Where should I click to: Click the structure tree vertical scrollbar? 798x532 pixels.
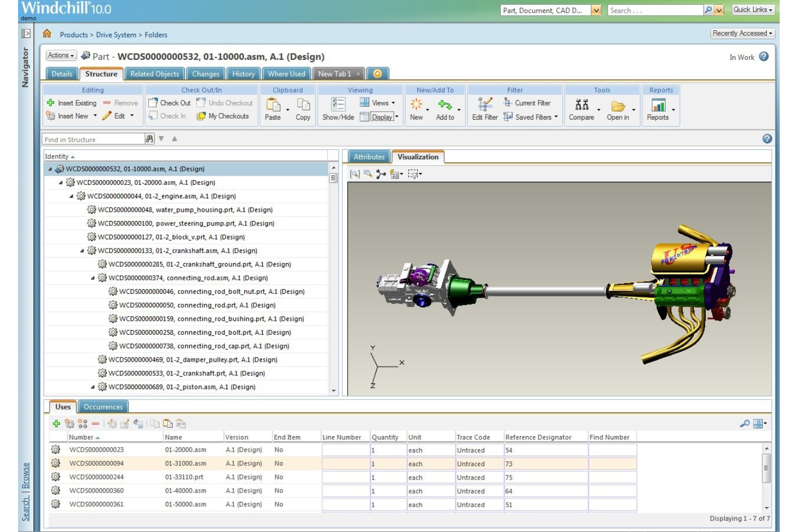pyautogui.click(x=334, y=280)
